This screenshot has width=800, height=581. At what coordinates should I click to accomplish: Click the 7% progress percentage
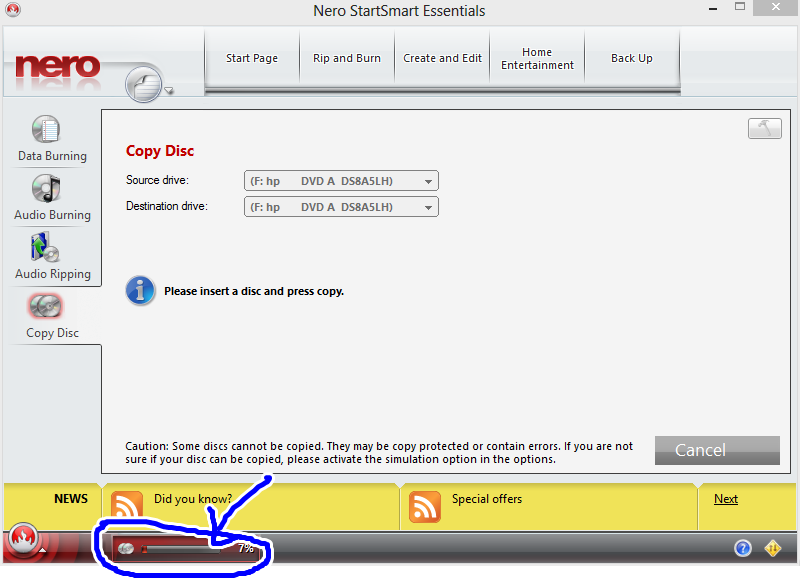245,548
